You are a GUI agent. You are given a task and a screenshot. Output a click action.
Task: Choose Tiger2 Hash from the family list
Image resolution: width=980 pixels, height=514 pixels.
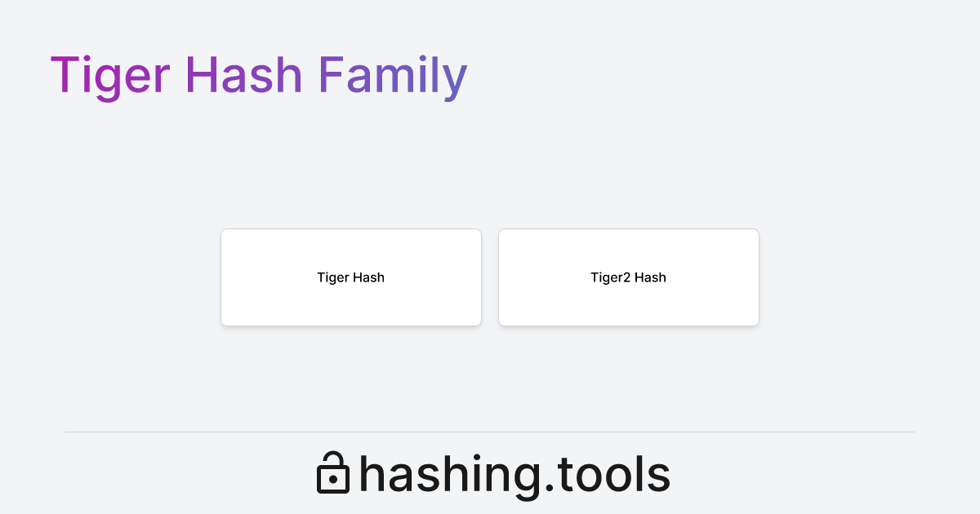pyautogui.click(x=629, y=277)
